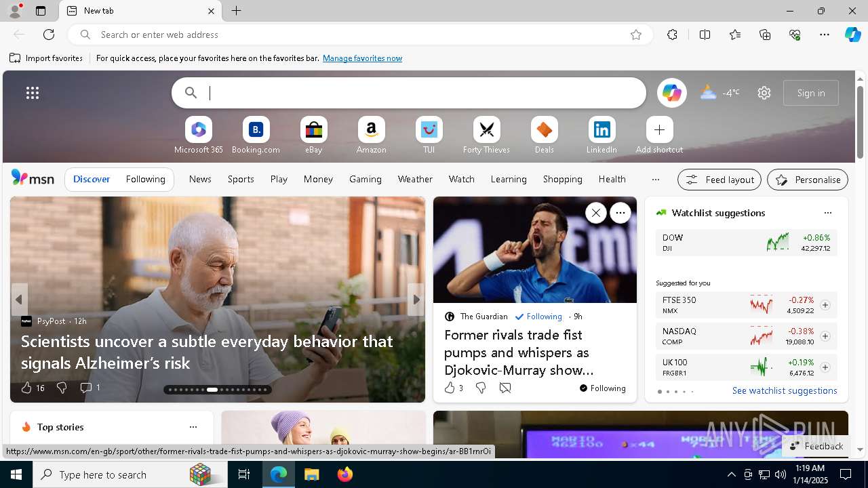
Task: Dismiss Djokovic article with X button
Action: click(x=595, y=213)
